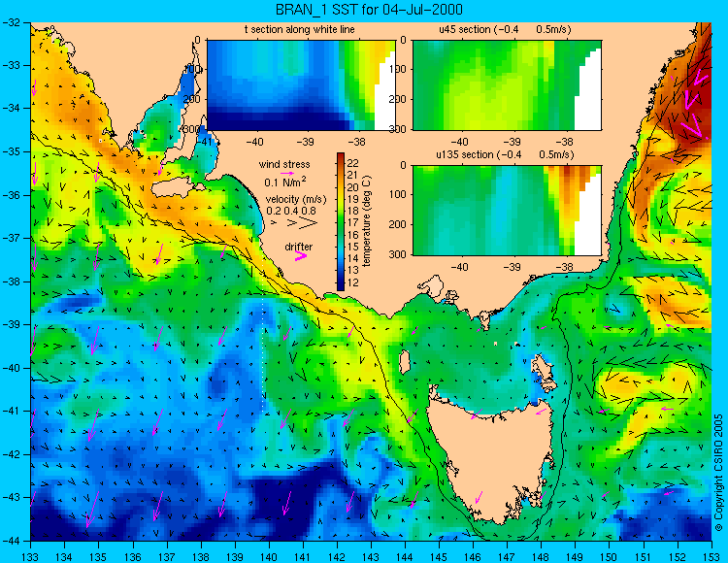
Task: Click the u135 section inset plot
Action: (x=507, y=211)
